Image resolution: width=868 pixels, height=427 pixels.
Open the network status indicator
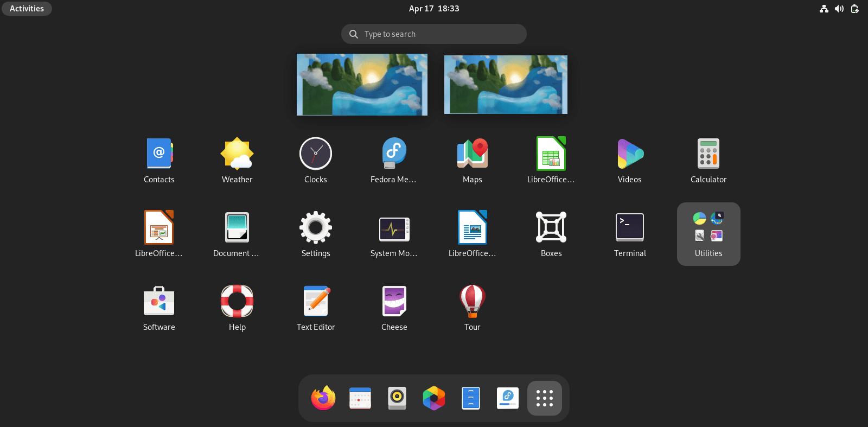point(824,9)
